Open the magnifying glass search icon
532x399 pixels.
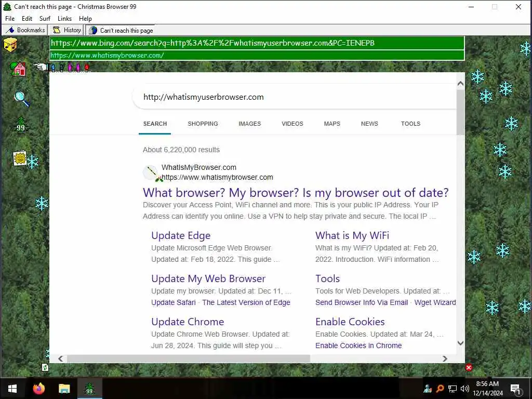point(22,99)
